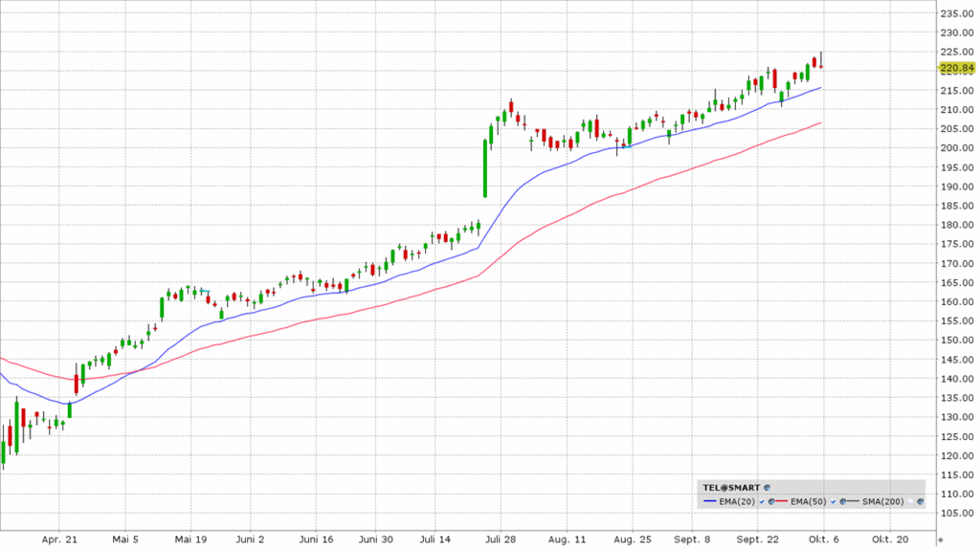Click the cyan marker near Mai 19 candles
The width and height of the screenshot is (980, 550).
click(204, 291)
